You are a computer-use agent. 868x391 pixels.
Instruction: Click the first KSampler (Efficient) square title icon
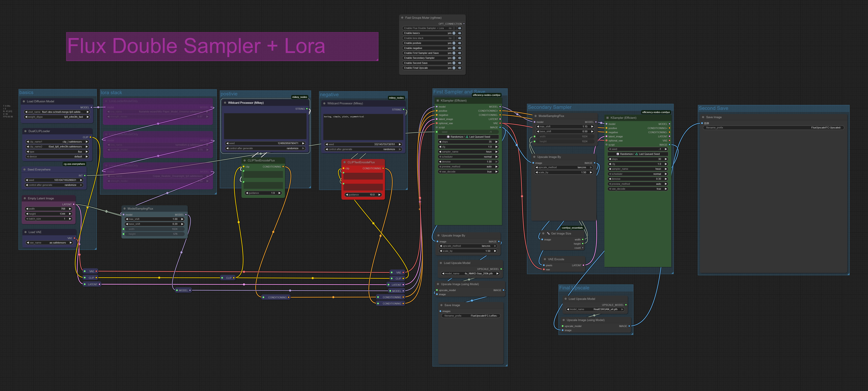[438, 101]
